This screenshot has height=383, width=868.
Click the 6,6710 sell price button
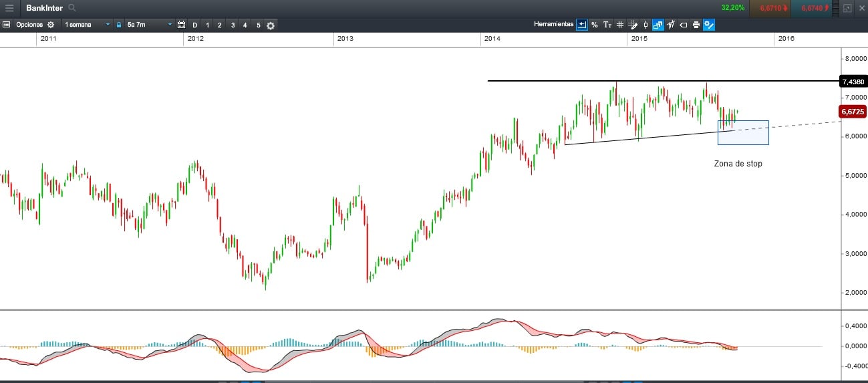(773, 8)
